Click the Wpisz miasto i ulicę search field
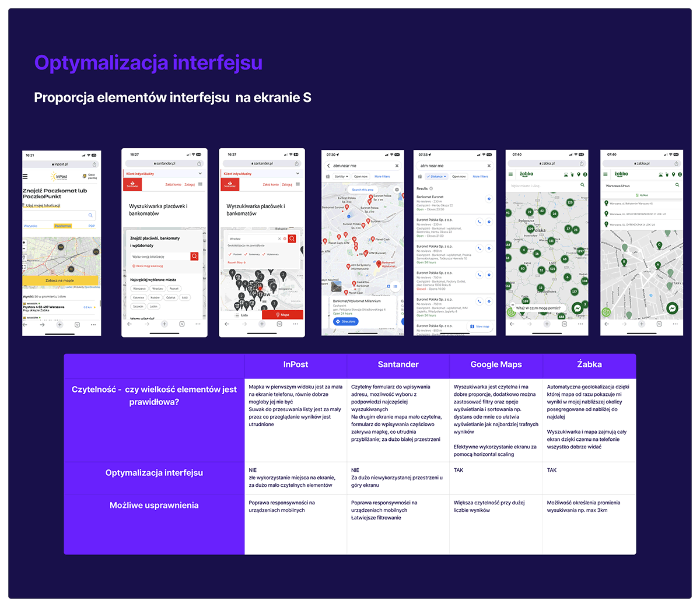Screen dimensions: 700x607 [546, 185]
